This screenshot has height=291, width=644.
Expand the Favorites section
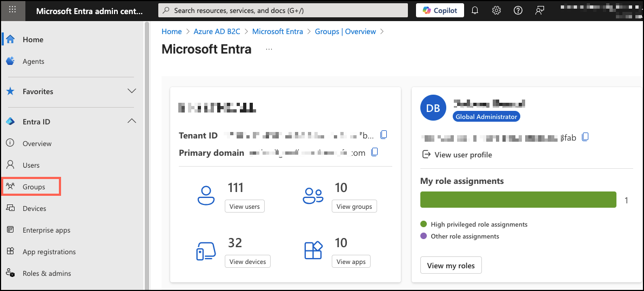131,91
